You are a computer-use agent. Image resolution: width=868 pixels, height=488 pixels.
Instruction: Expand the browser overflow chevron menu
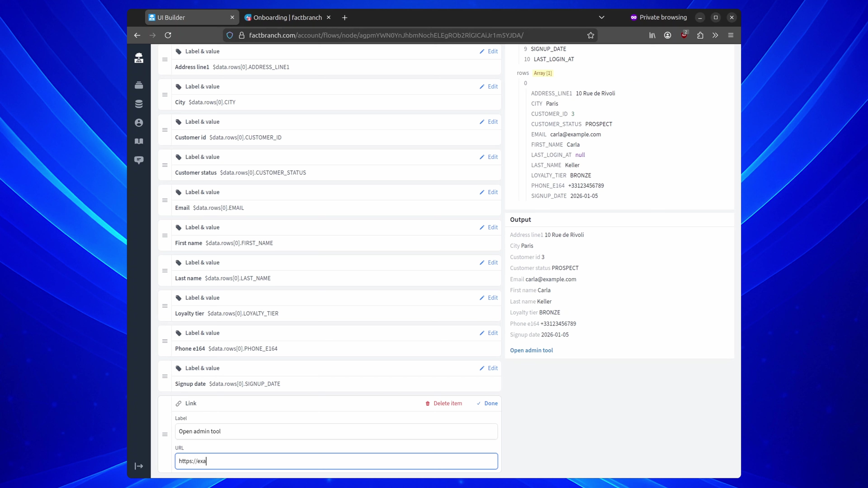[715, 35]
